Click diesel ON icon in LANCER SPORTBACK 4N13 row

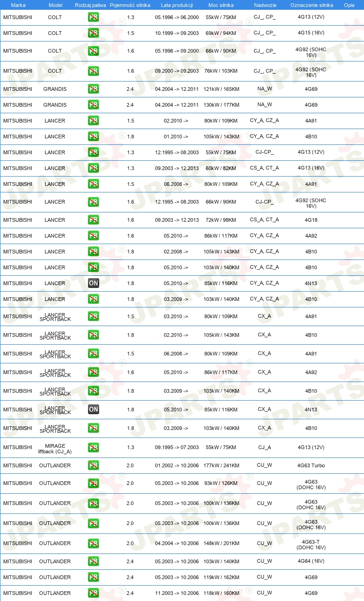pos(94,410)
